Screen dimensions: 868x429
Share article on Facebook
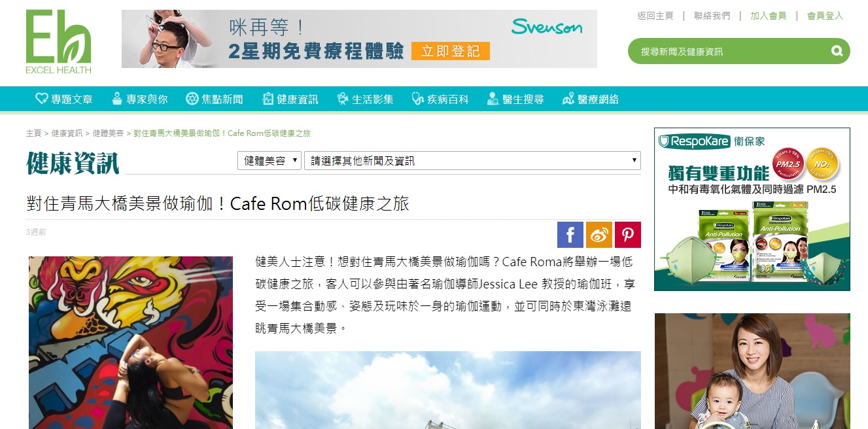[570, 235]
